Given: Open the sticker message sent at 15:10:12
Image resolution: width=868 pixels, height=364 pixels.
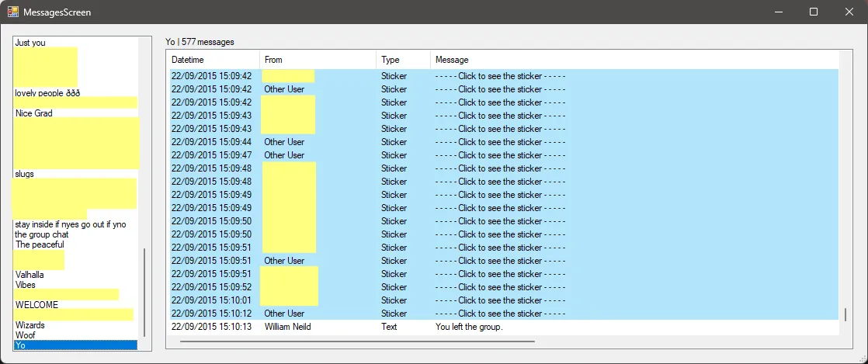Looking at the screenshot, I should pyautogui.click(x=500, y=314).
